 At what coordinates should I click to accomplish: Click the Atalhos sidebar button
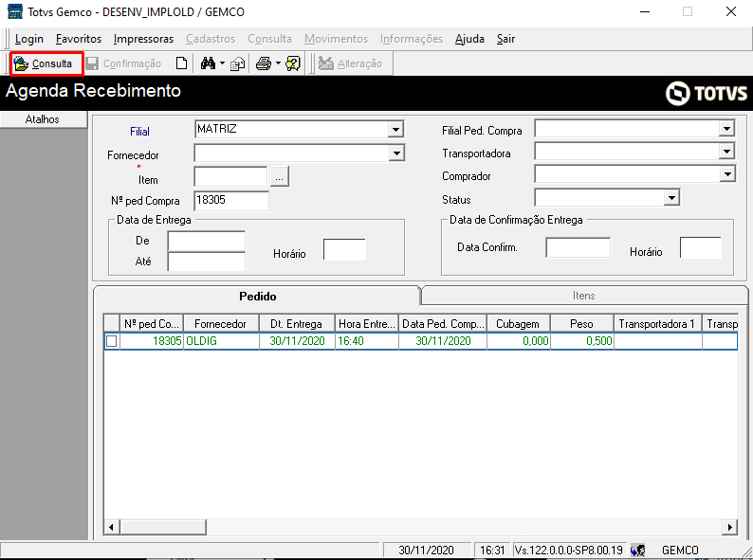coord(44,119)
